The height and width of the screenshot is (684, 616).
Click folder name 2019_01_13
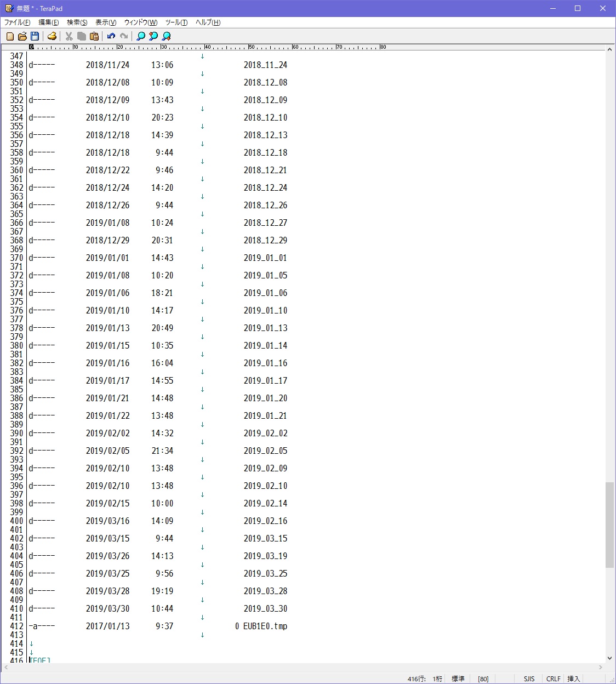click(x=265, y=328)
